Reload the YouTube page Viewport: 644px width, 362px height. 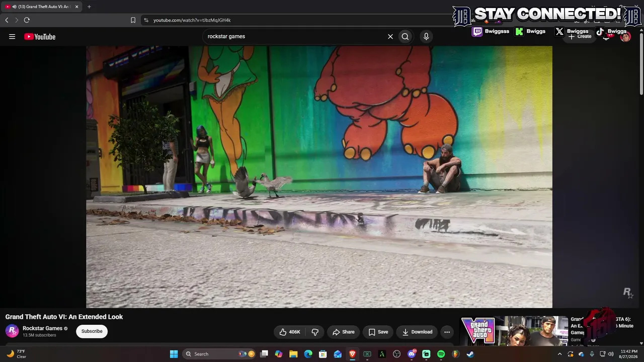[27, 20]
